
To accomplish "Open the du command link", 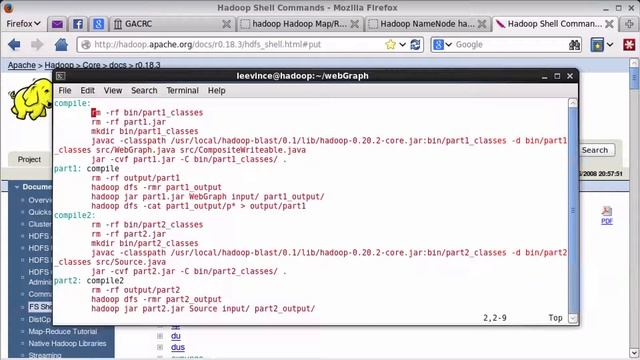I will [x=176, y=336].
